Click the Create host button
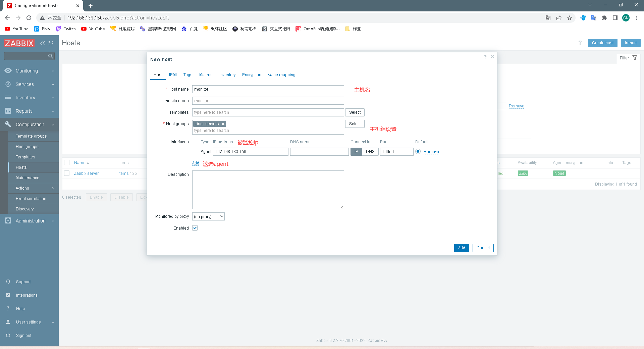The height and width of the screenshot is (349, 644). [602, 43]
